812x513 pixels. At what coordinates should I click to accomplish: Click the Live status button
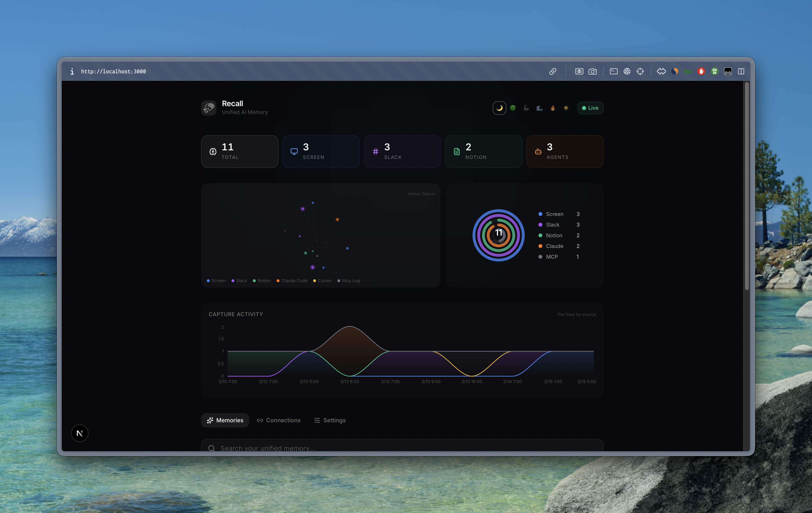tap(590, 108)
